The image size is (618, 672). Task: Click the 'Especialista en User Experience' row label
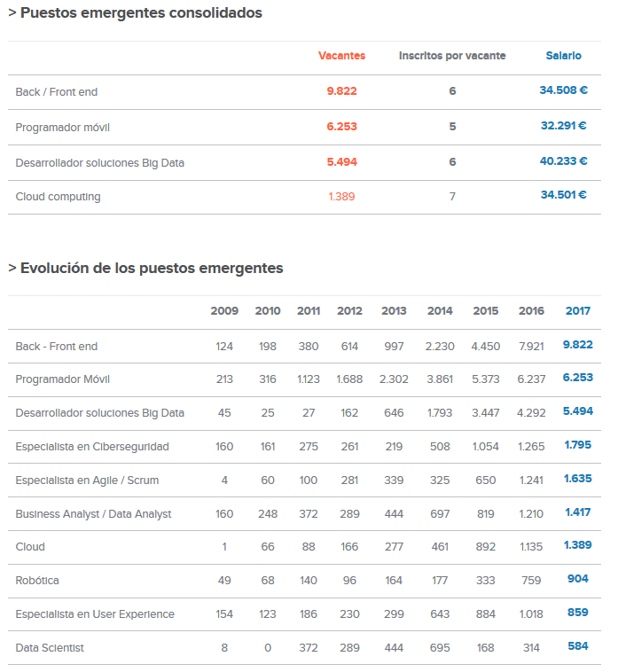click(x=95, y=614)
